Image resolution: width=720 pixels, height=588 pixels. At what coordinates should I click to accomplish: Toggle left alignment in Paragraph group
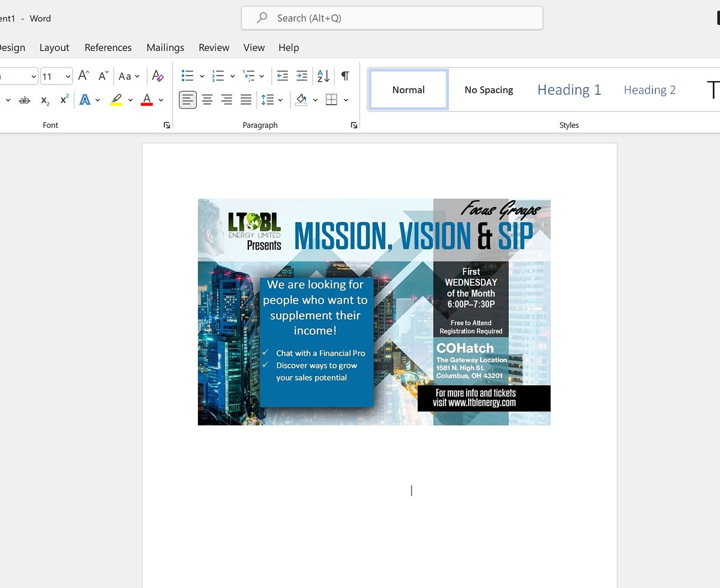point(188,100)
